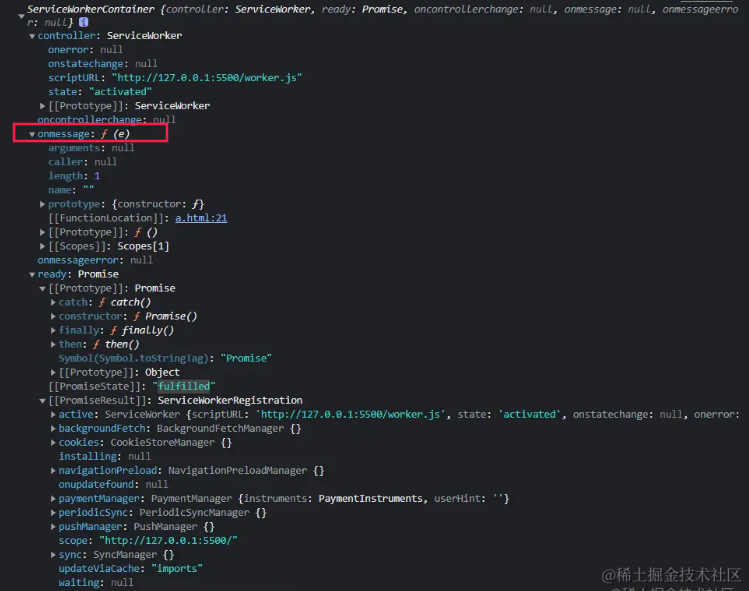Click the onerror: null row under controller
The height and width of the screenshot is (591, 749).
click(x=85, y=50)
